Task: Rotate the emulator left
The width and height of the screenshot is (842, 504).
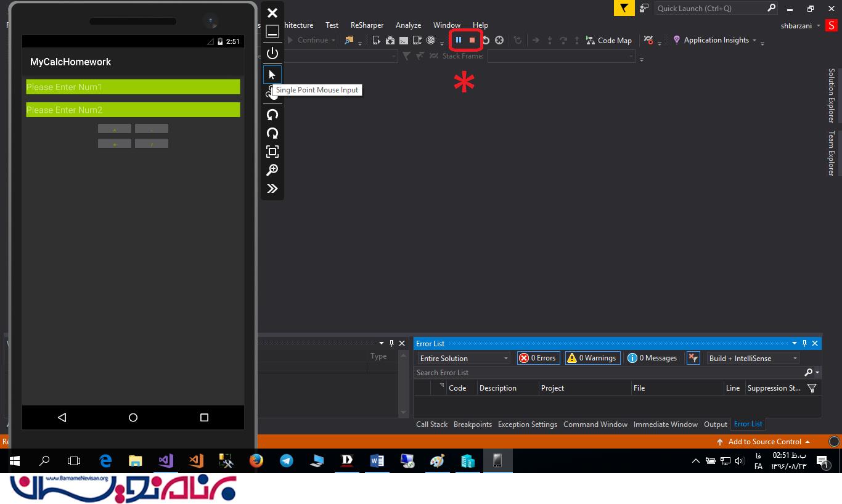Action: coord(272,115)
